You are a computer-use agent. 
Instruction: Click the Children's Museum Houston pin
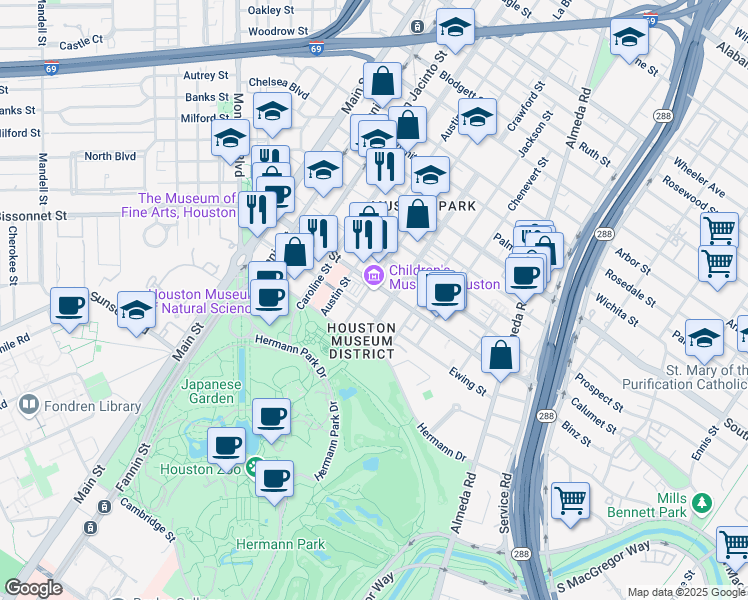(374, 276)
